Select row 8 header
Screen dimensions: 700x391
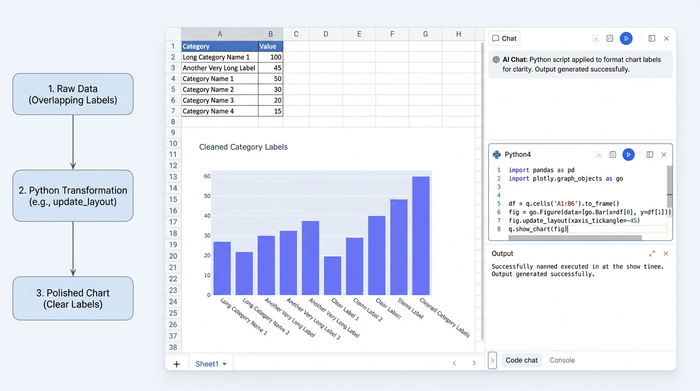173,122
